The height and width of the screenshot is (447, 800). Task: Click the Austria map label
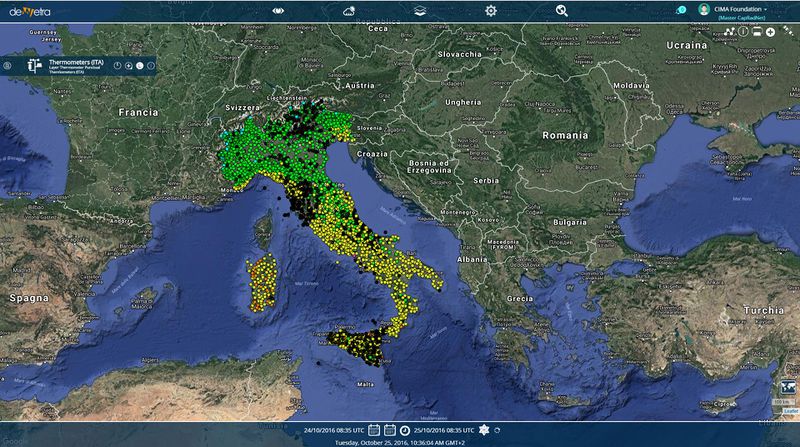click(360, 86)
